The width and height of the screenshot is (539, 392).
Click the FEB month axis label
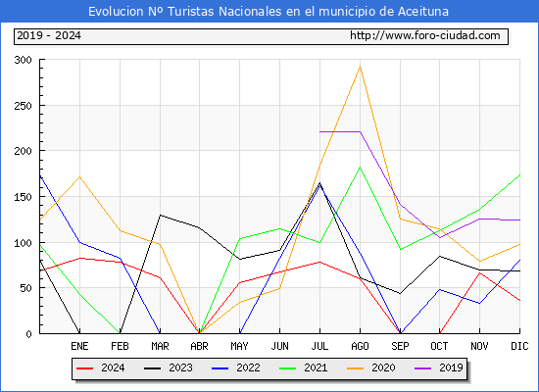click(x=120, y=346)
